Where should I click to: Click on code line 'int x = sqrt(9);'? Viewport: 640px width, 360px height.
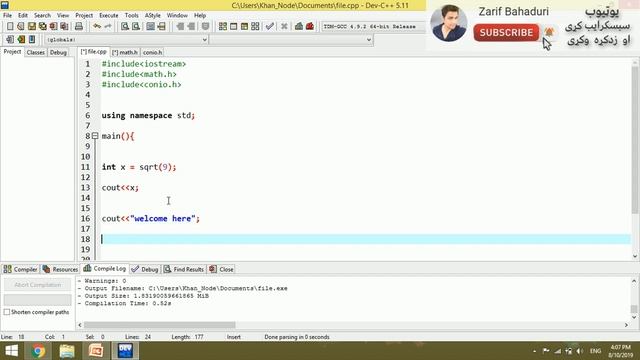point(139,167)
